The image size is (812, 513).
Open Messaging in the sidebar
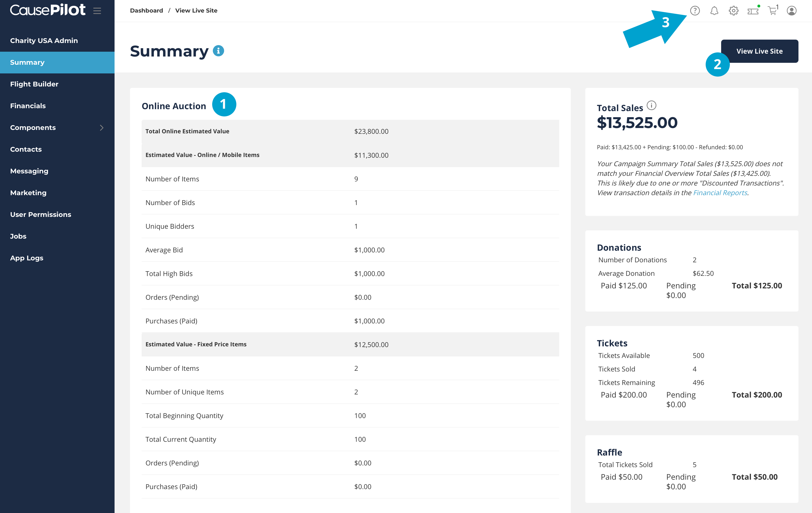(x=29, y=171)
